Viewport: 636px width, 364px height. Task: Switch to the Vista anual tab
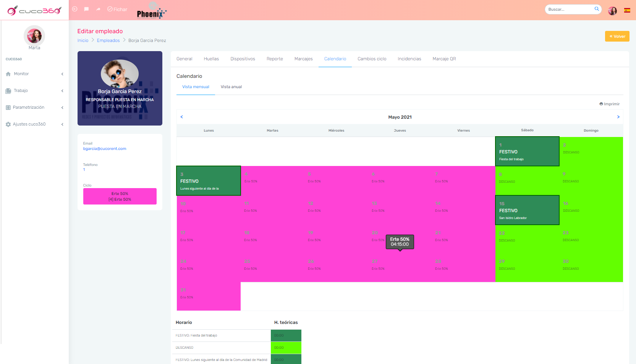click(x=231, y=87)
